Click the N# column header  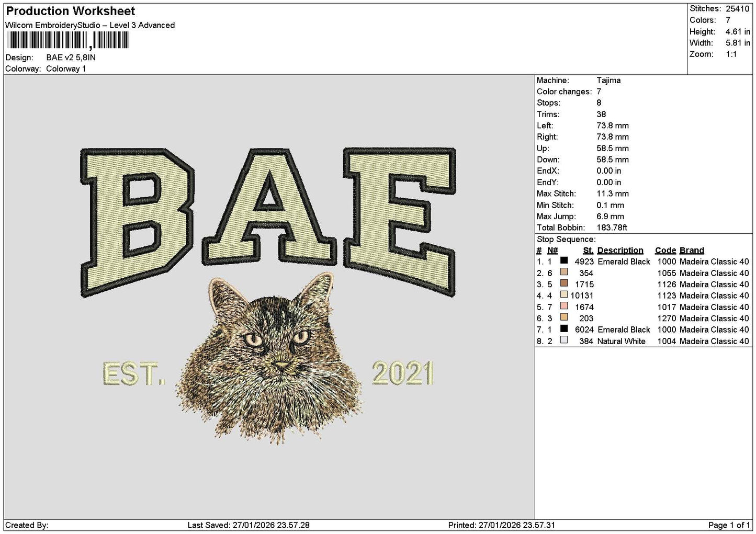point(552,251)
